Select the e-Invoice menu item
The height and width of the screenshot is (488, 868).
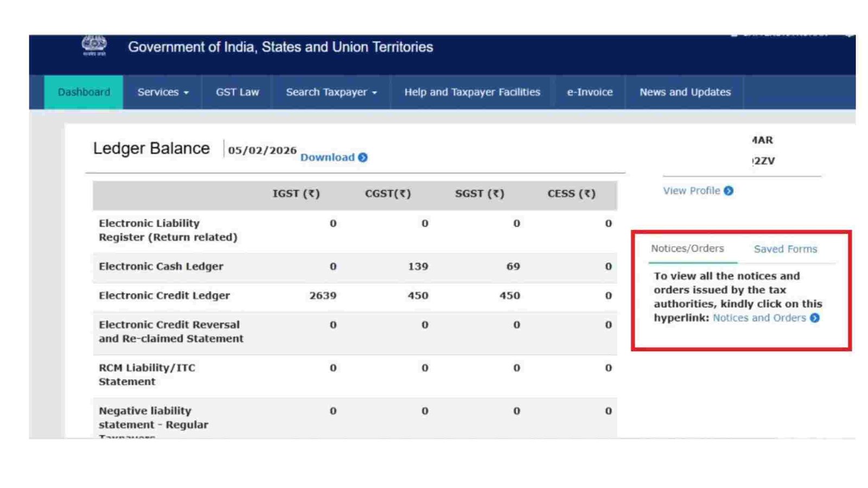point(590,92)
